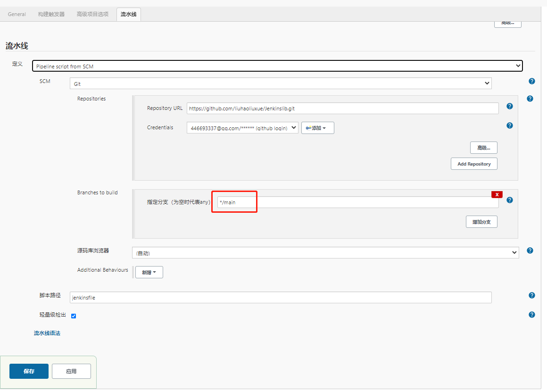Click the 应用 apply button

72,371
